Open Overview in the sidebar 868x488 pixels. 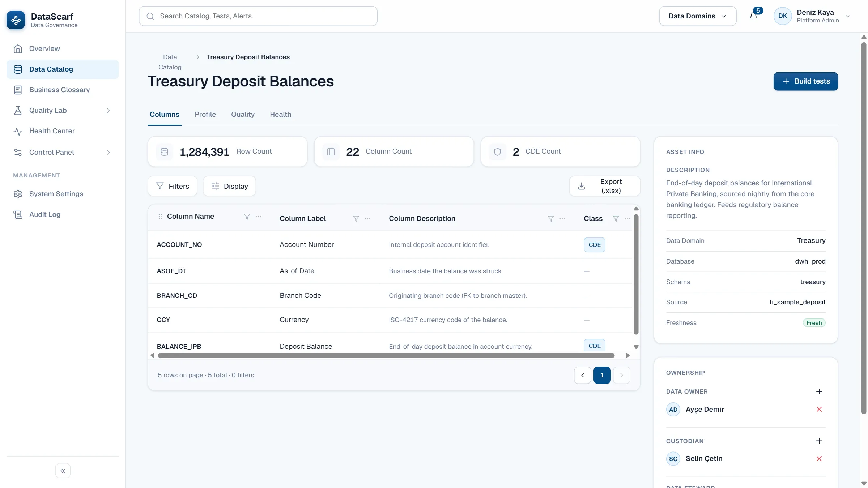click(x=63, y=48)
